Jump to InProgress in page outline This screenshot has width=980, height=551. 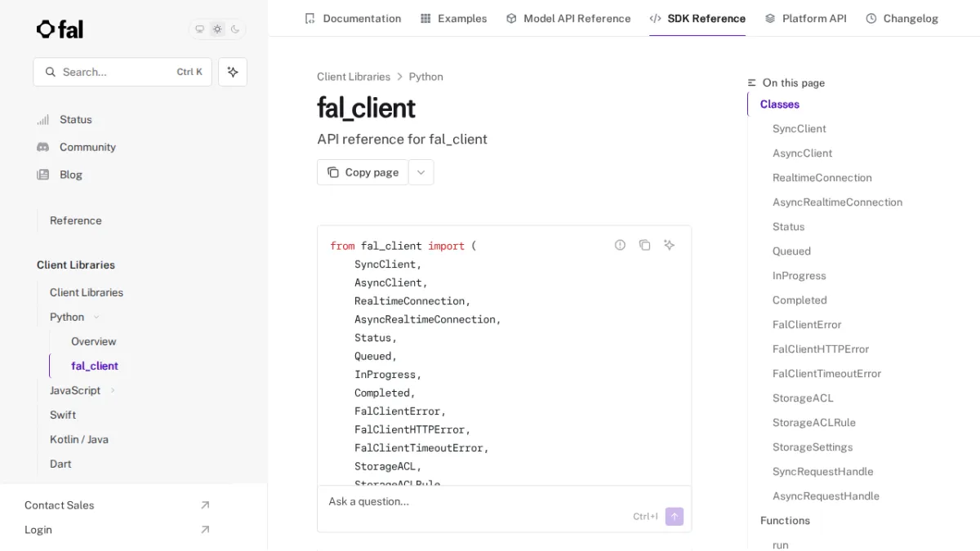[800, 276]
